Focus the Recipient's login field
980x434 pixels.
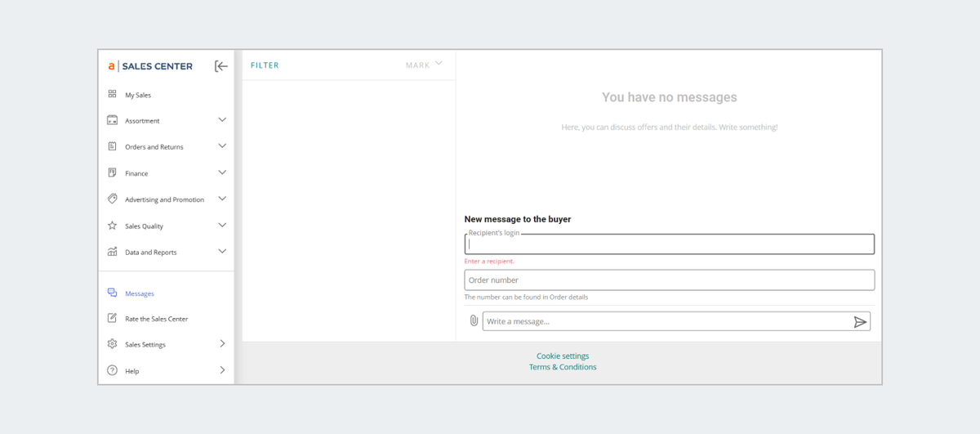coord(670,244)
